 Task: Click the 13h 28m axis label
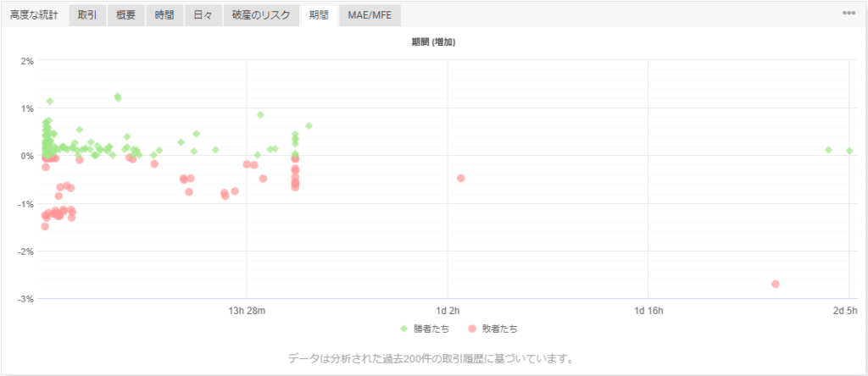[x=247, y=310]
